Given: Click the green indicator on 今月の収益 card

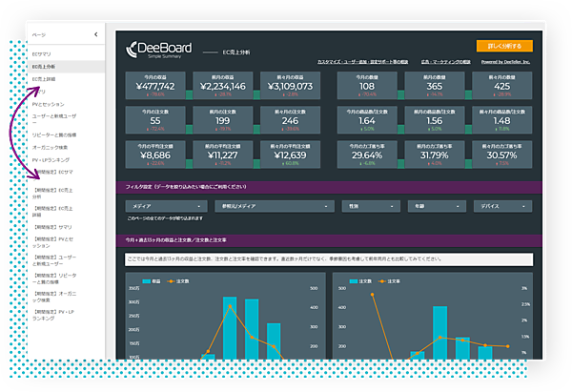Looking at the screenshot, I should point(188,94).
